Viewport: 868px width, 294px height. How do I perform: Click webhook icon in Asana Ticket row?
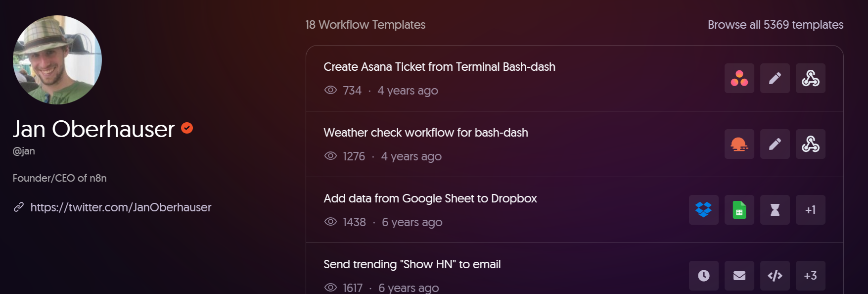pos(810,78)
